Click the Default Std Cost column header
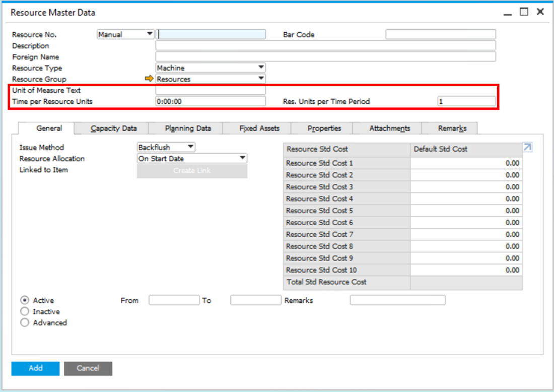The image size is (554, 392). coord(466,150)
